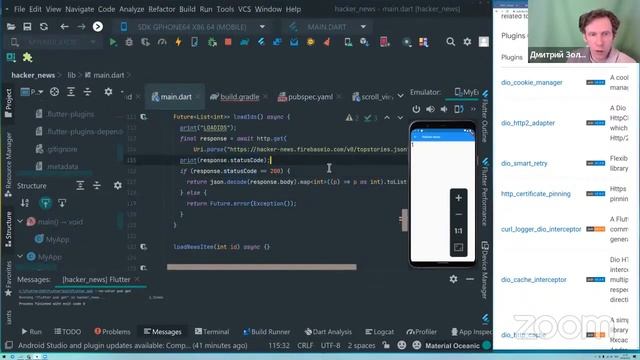Open the search everywhere magnifier icon
This screenshot has width=640, height=360.
point(451,42)
